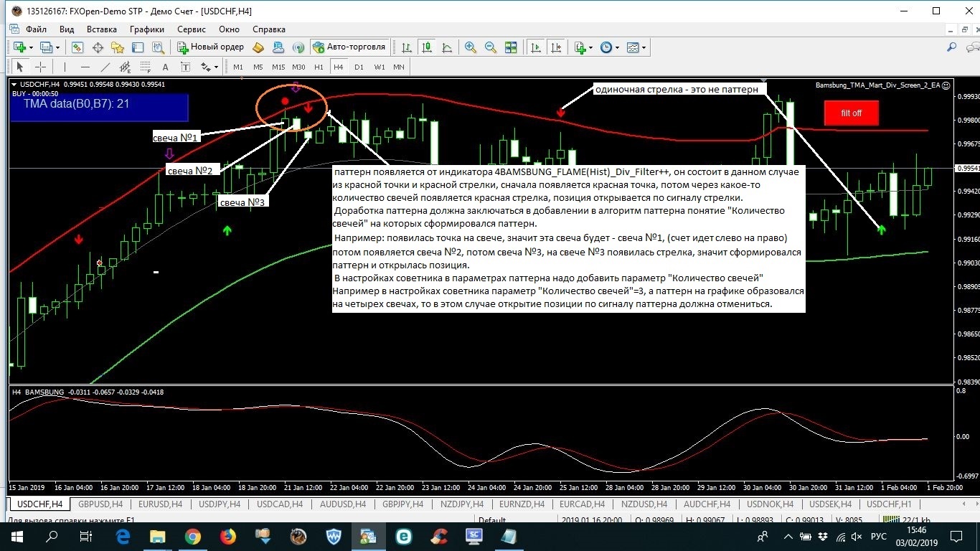The height and width of the screenshot is (551, 980).
Task: Switch chart to line chart mode
Action: tap(447, 47)
